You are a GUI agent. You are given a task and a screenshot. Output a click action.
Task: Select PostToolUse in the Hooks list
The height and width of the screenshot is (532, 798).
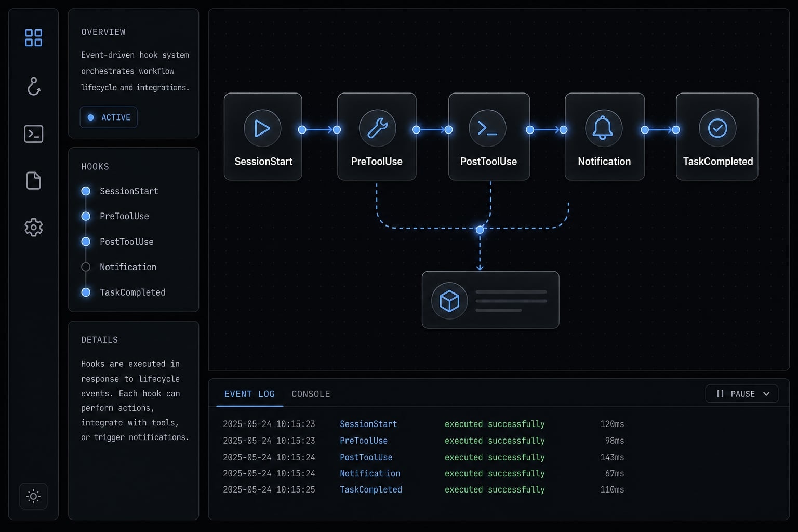(x=127, y=242)
